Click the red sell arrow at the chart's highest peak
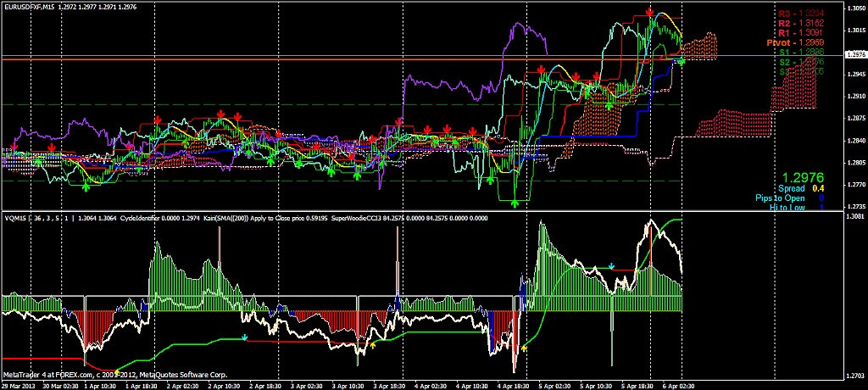The width and height of the screenshot is (868, 390). click(649, 13)
